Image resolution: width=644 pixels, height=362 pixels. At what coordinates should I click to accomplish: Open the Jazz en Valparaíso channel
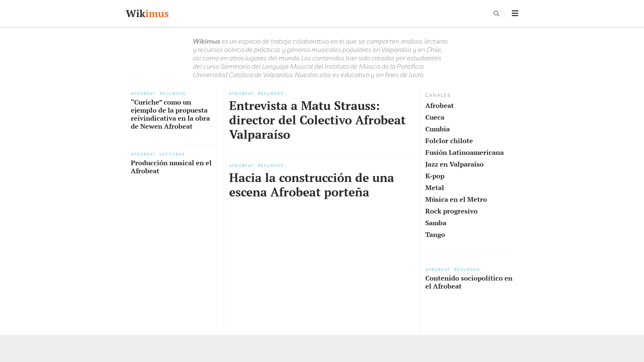[454, 164]
